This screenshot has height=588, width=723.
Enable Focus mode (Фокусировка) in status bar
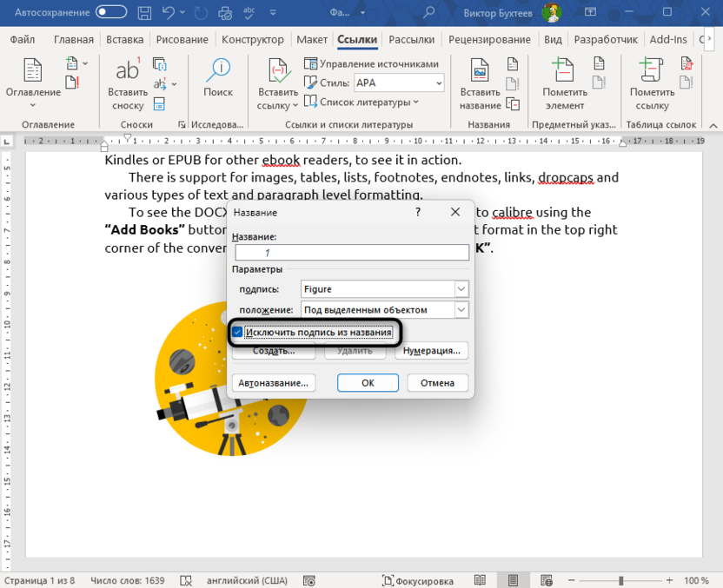419,580
